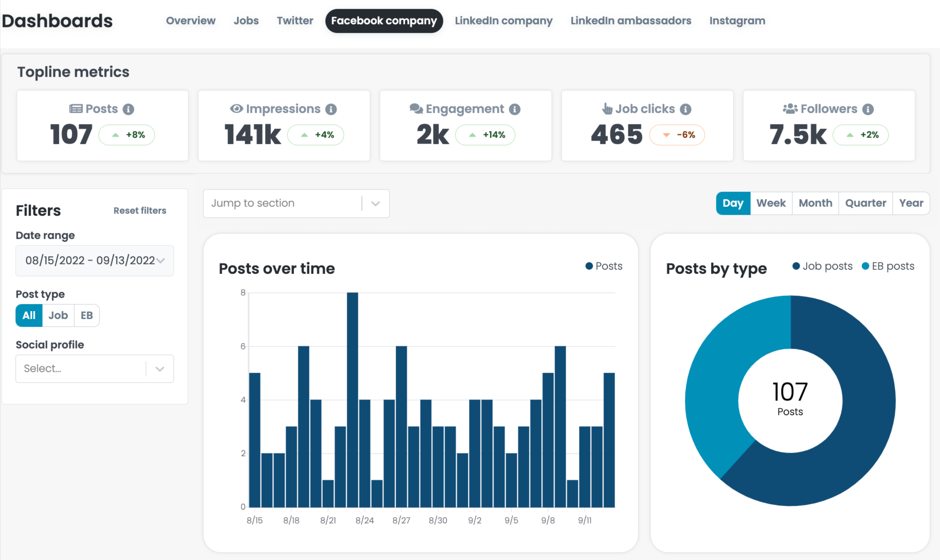Click the Job clicks info icon
940x560 pixels.
(x=685, y=109)
